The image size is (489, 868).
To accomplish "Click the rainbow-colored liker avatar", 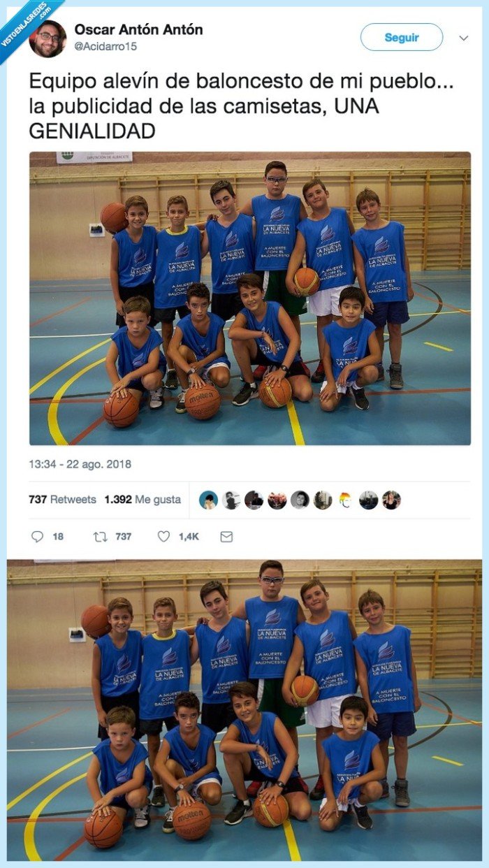I will pyautogui.click(x=345, y=500).
